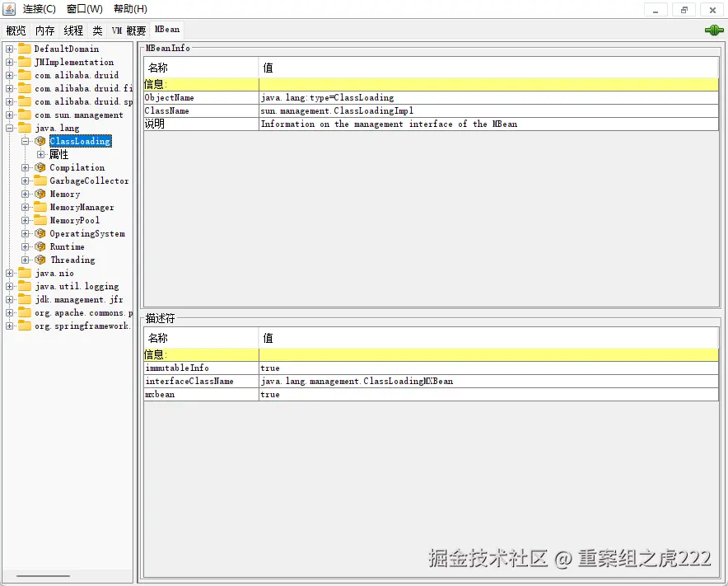The image size is (728, 586).
Task: Open the 窗口(W) menu
Action: (85, 9)
